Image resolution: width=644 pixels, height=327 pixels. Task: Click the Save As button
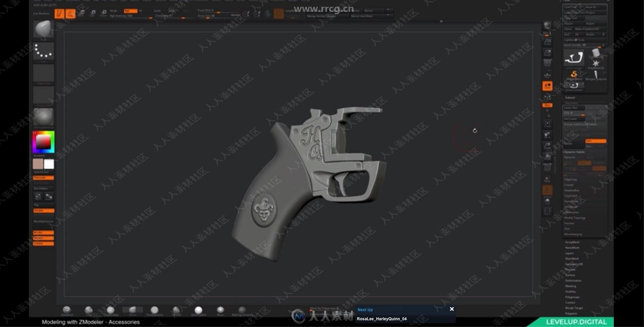(x=596, y=7)
